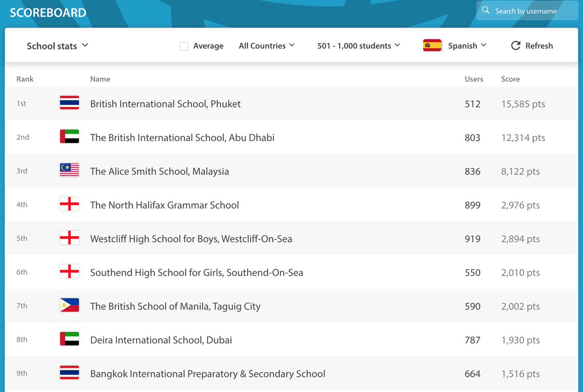Image resolution: width=583 pixels, height=392 pixels.
Task: Click the Spanish flag language icon
Action: 432,46
